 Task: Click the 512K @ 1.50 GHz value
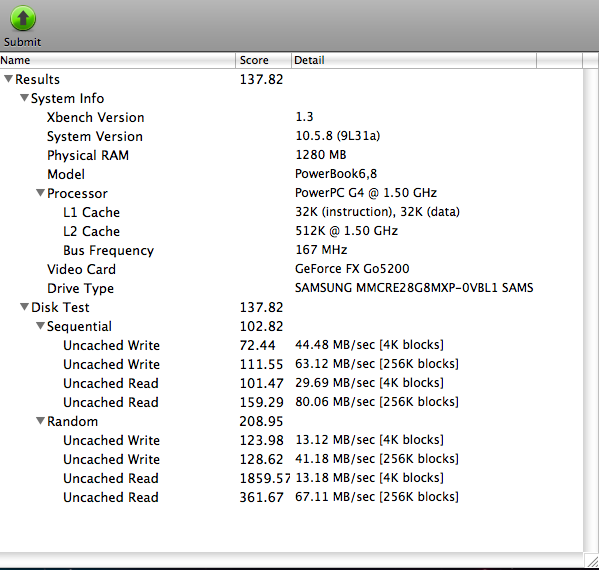tap(346, 231)
